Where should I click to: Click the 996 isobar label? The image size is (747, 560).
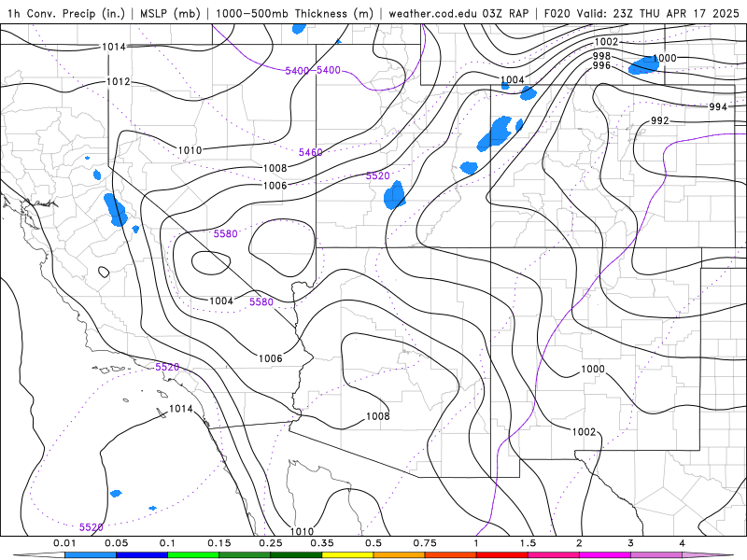pos(601,65)
